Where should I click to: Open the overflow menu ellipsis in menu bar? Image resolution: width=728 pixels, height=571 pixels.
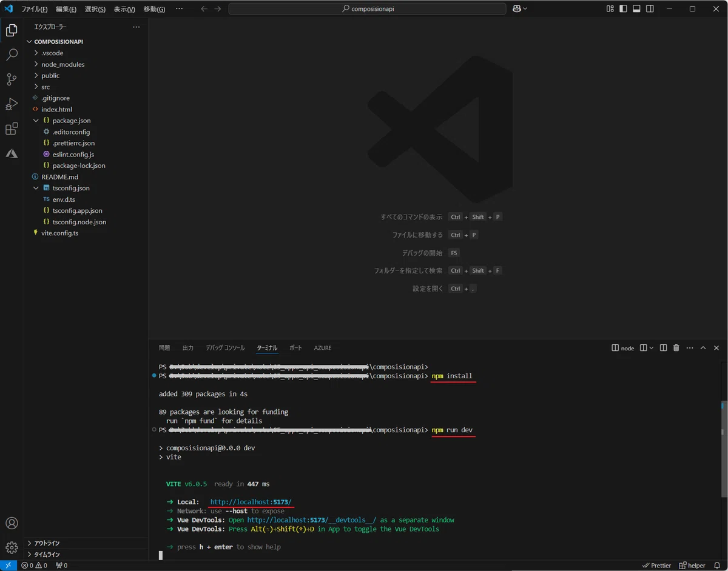point(179,9)
